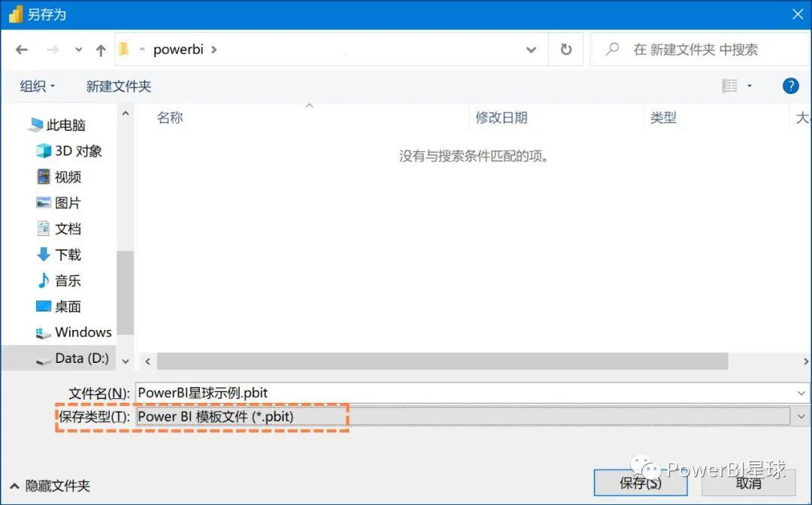
Task: Click 保存 to save the pbit file
Action: pyautogui.click(x=640, y=484)
